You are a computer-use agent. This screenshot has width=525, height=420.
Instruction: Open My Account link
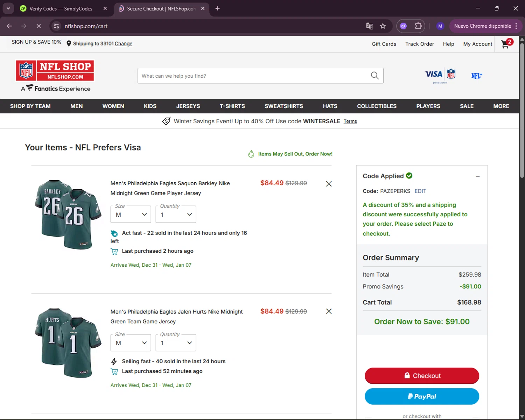pos(478,44)
